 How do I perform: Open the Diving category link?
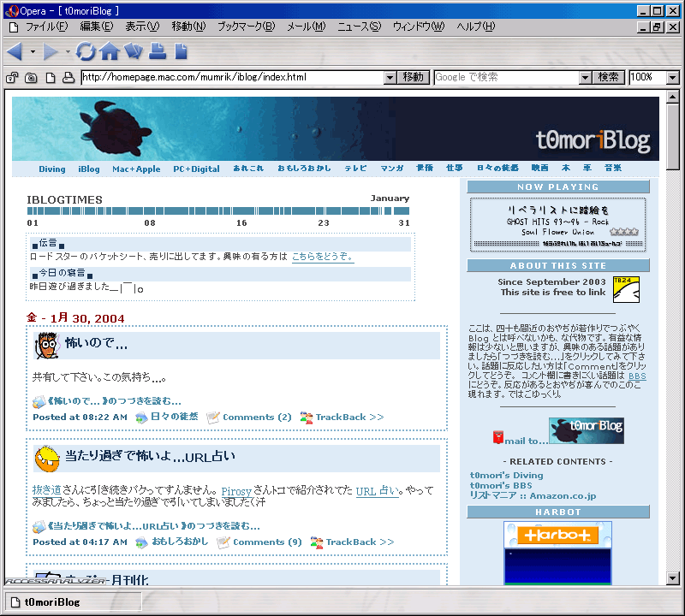coord(52,169)
